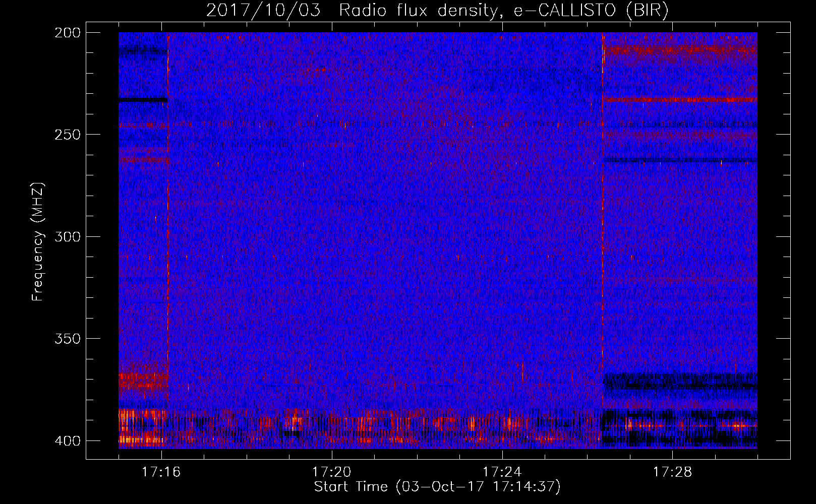Click the 200 frequency tick label
The image size is (816, 504).
coord(68,33)
